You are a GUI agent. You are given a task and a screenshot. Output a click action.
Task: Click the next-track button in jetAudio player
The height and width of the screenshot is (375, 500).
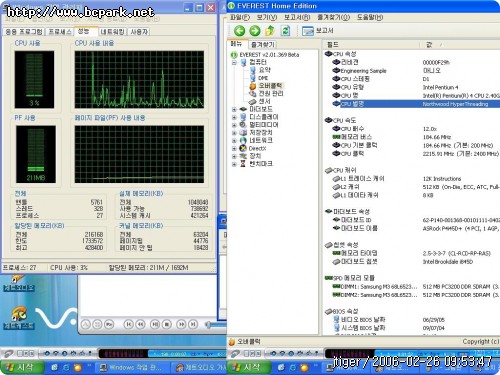coord(193,324)
